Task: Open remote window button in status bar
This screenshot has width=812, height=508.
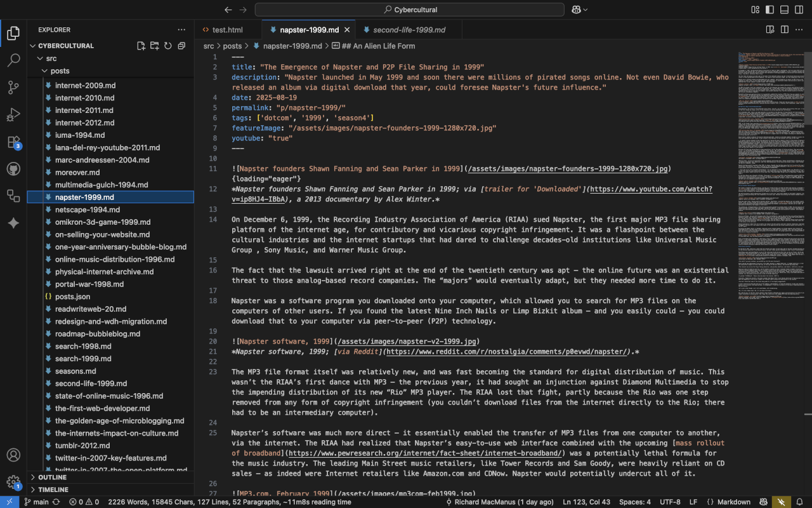Action: tap(10, 502)
